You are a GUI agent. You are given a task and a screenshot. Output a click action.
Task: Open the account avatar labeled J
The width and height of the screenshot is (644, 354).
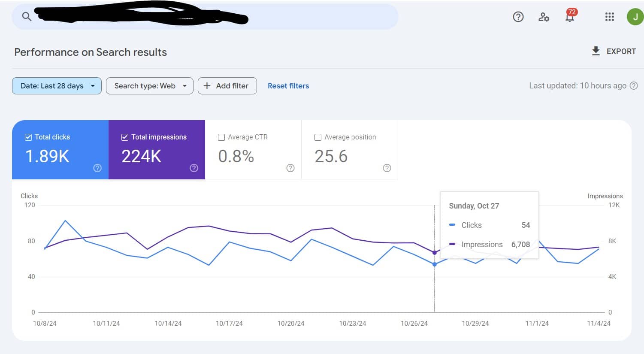point(635,17)
